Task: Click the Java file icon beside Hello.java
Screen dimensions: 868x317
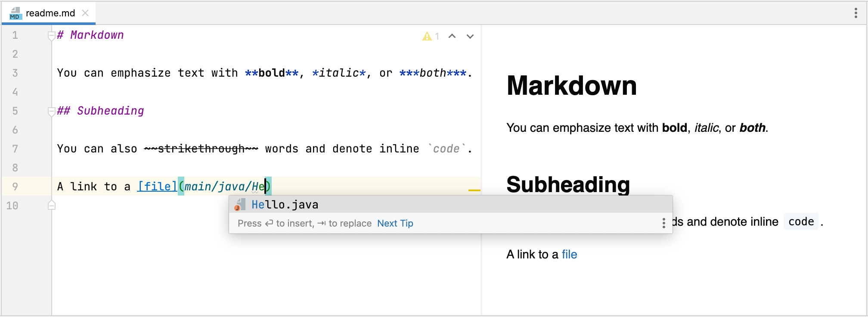Action: point(240,205)
